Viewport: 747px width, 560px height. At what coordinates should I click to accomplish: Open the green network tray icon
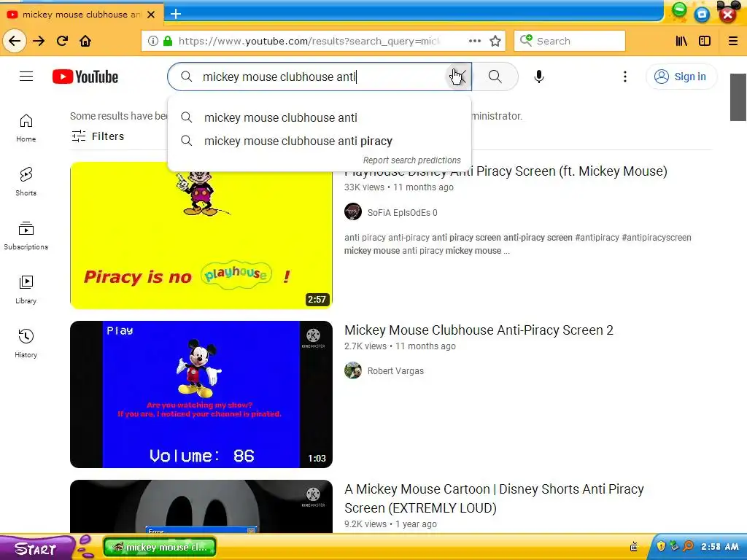(x=675, y=546)
